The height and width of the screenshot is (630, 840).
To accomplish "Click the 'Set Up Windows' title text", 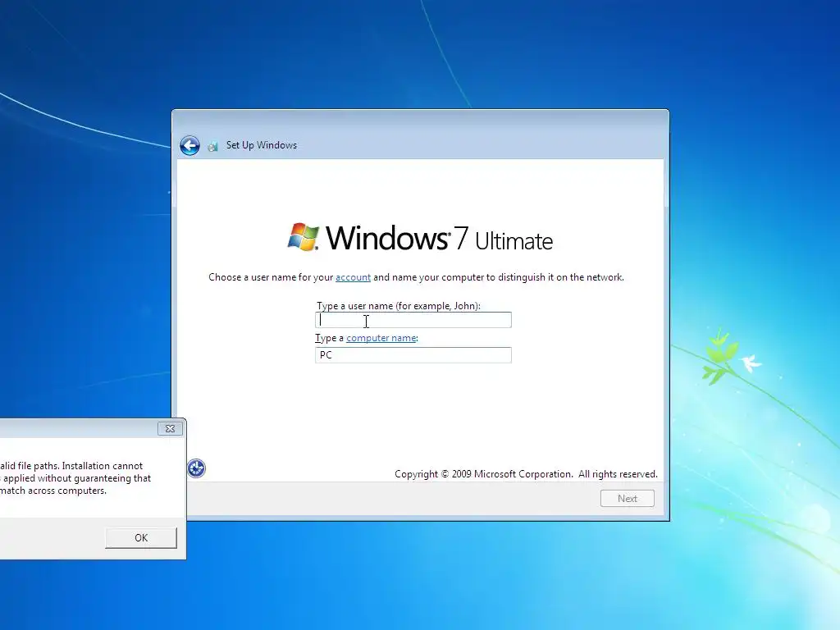I will 262,145.
